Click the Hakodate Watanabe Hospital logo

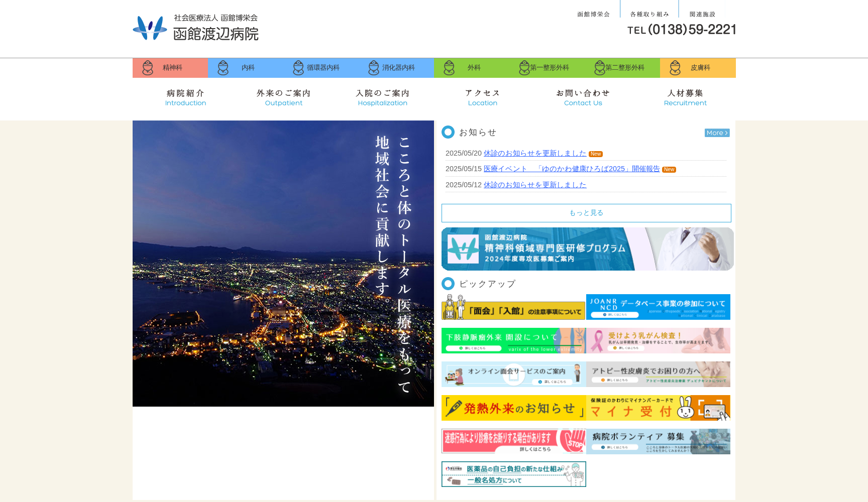click(x=196, y=28)
